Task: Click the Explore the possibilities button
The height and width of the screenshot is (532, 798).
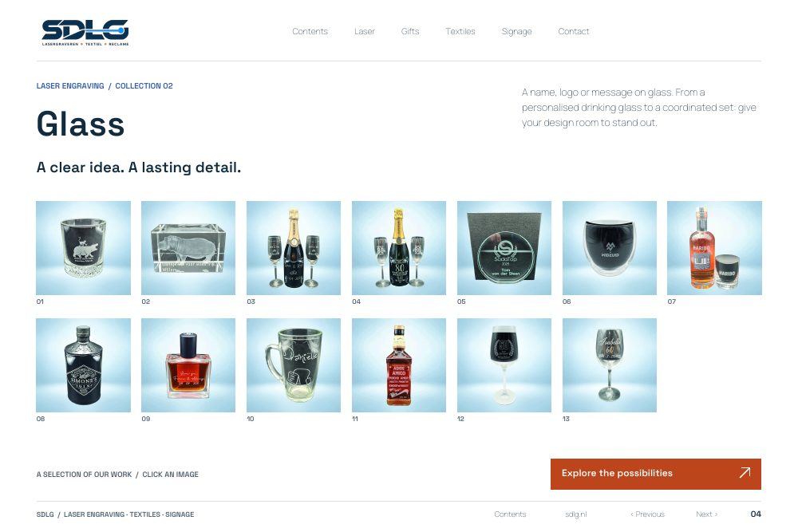Action: [x=656, y=474]
